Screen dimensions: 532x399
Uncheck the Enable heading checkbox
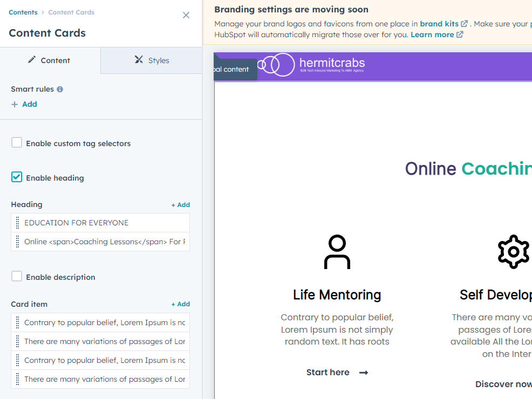pos(17,177)
